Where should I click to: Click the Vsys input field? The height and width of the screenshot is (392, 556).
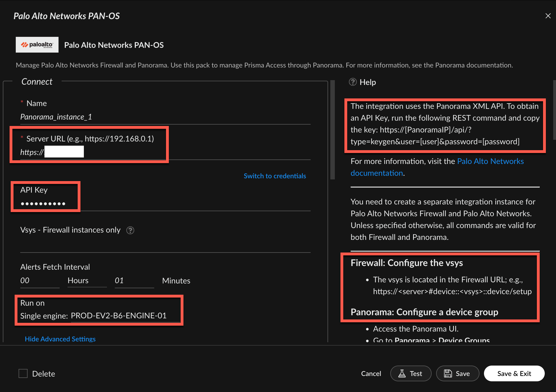coord(165,244)
